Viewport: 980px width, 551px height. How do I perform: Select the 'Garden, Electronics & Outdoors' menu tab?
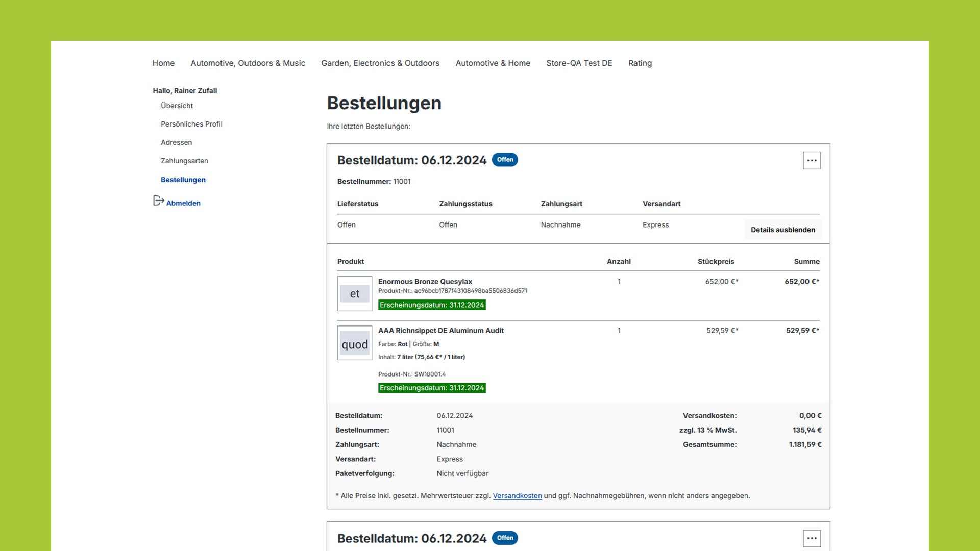[x=380, y=63]
